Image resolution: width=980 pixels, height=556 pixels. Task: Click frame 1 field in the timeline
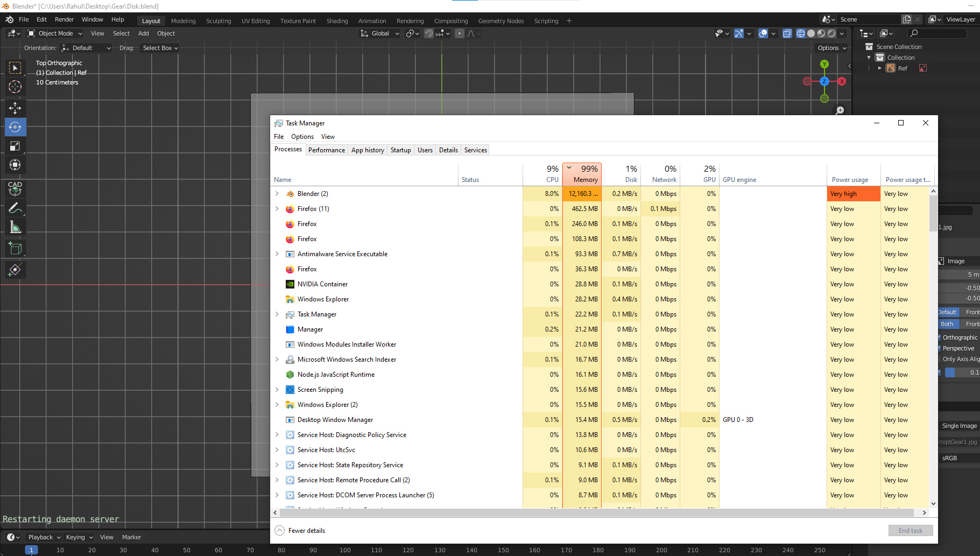(x=31, y=550)
